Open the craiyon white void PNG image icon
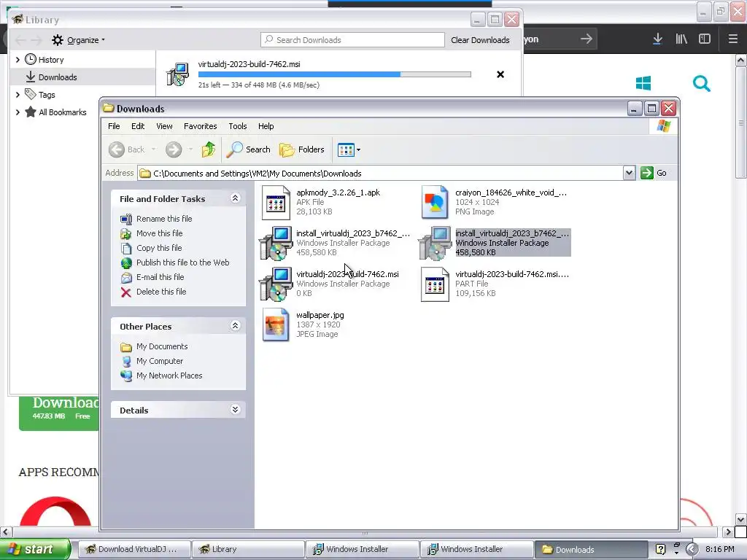The image size is (747, 560). (435, 203)
